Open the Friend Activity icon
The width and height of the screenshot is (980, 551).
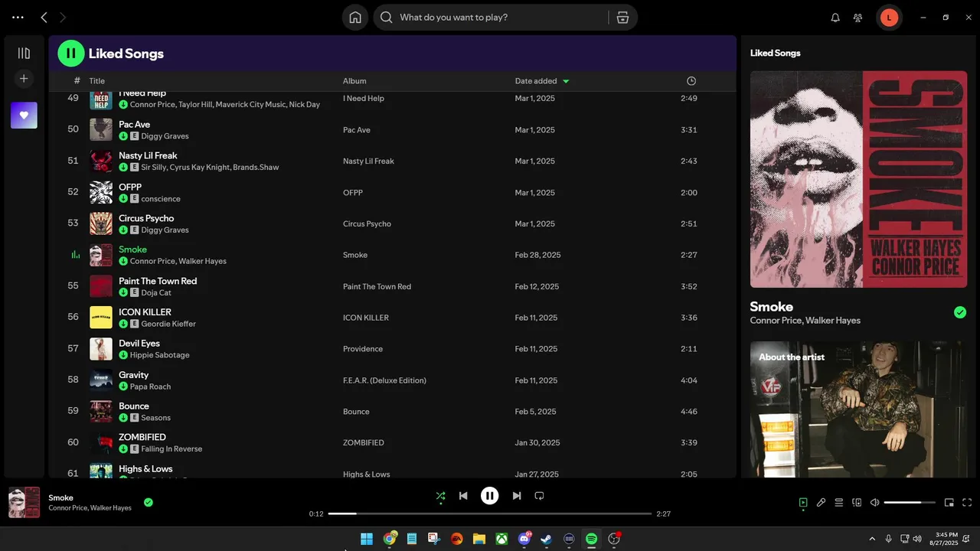858,18
